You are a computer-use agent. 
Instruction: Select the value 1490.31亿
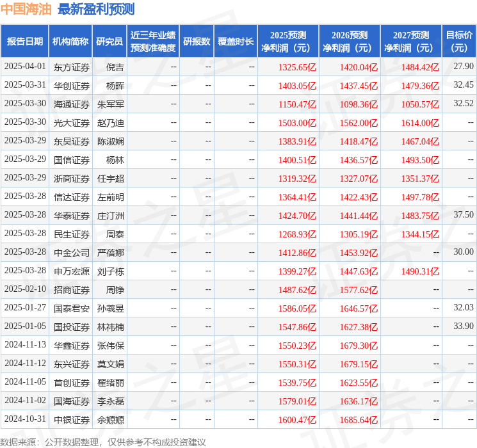pos(421,271)
